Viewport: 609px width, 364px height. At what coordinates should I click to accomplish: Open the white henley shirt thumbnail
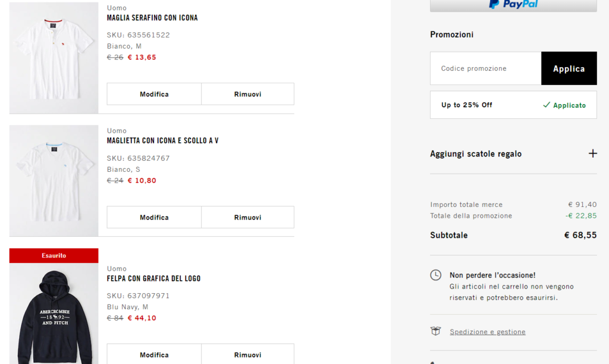54,57
